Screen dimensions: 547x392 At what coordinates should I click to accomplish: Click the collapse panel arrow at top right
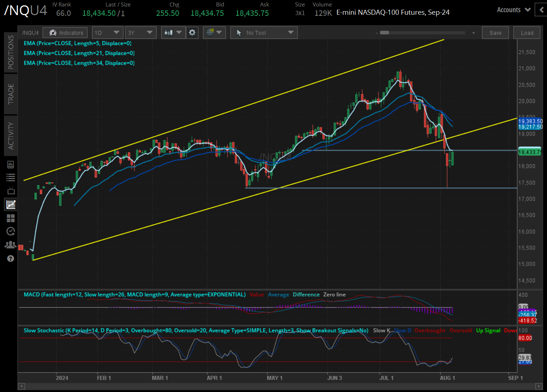[541, 10]
